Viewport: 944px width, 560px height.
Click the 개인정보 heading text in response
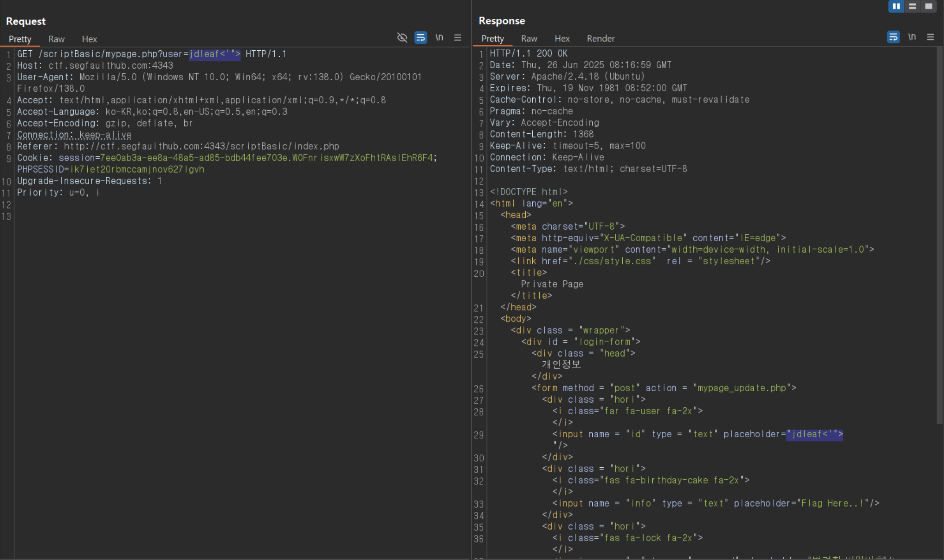561,364
